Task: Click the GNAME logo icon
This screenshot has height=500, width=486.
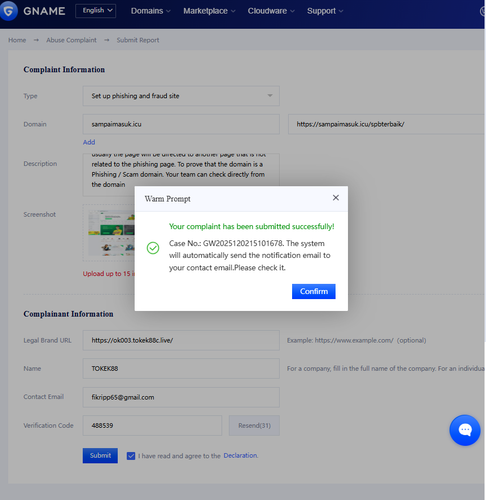Action: pos(8,11)
